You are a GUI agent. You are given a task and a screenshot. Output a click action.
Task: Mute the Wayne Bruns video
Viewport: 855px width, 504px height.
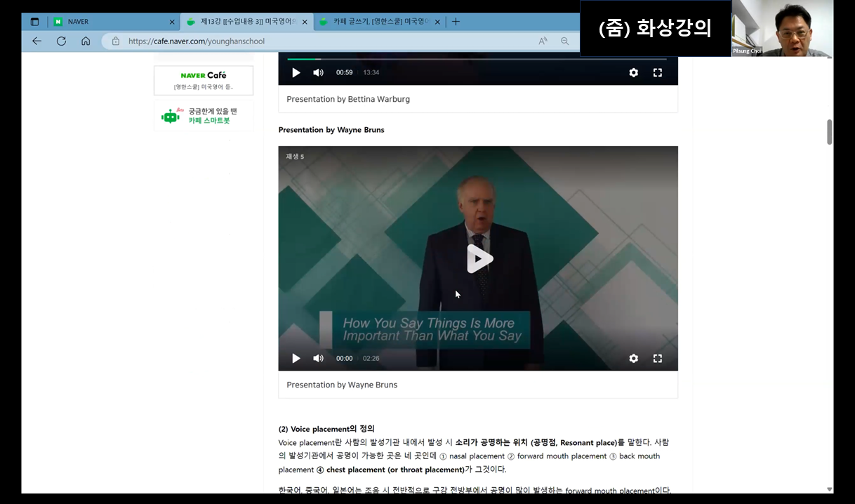318,358
